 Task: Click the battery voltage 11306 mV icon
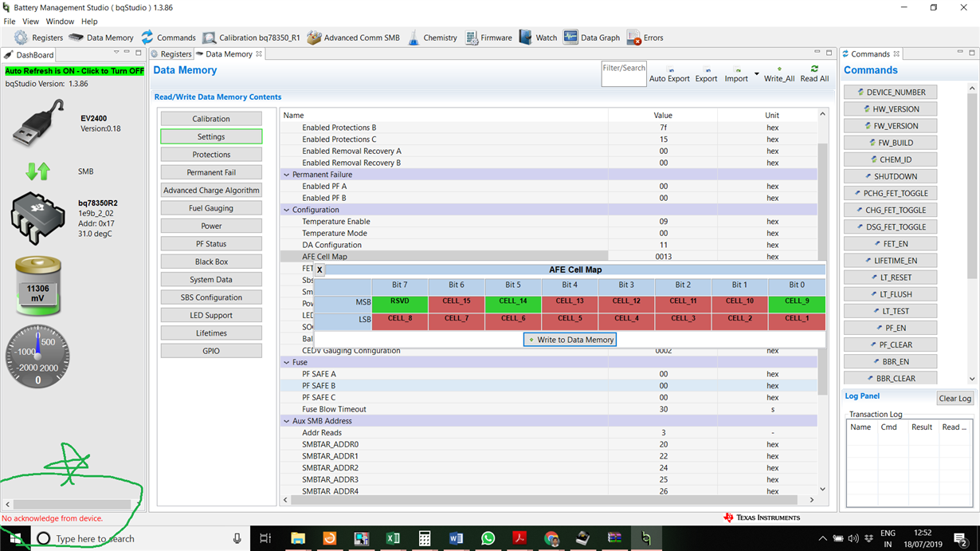(x=37, y=285)
